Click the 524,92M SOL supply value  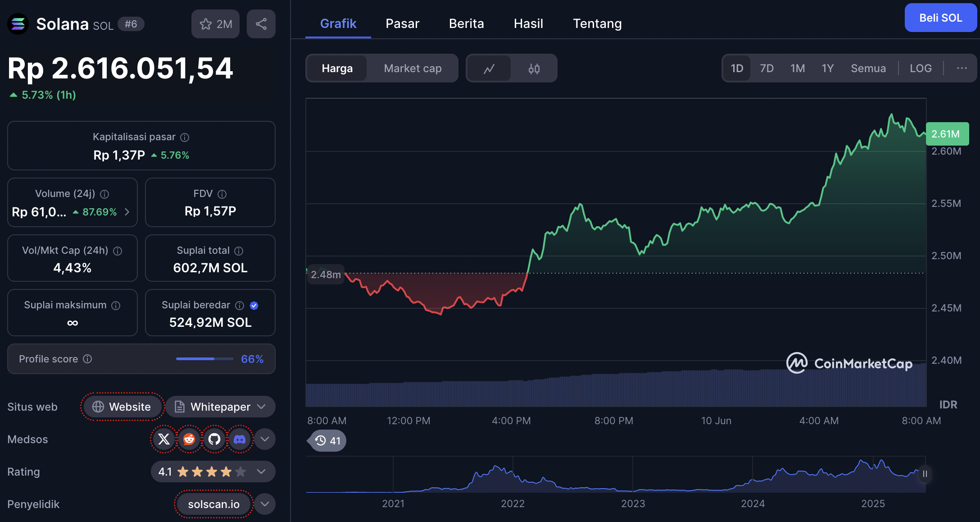(x=210, y=322)
